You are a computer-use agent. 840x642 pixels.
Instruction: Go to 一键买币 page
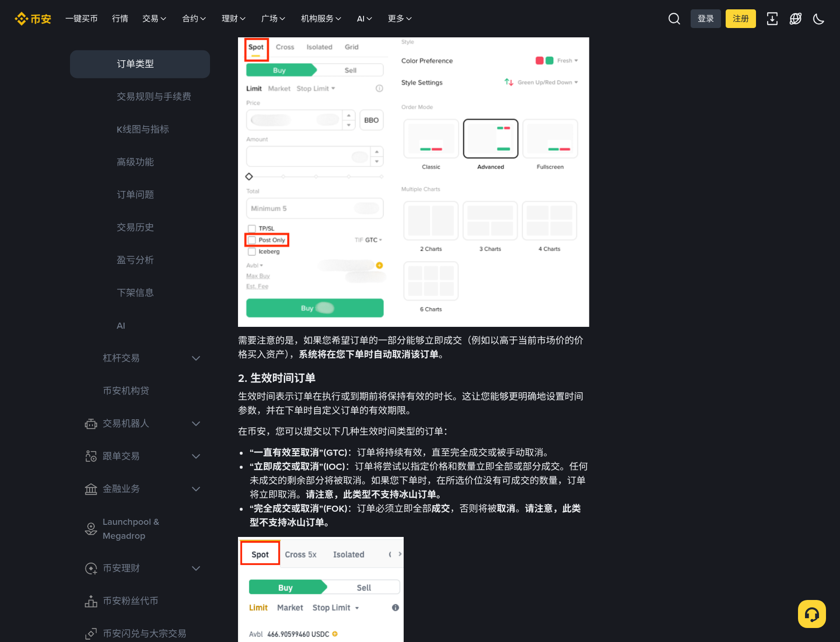(81, 19)
